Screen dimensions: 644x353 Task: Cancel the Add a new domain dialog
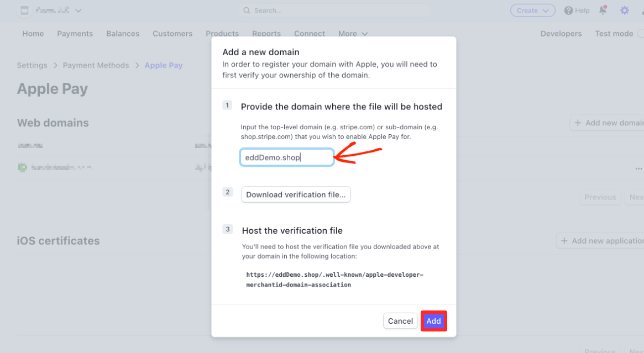(400, 321)
